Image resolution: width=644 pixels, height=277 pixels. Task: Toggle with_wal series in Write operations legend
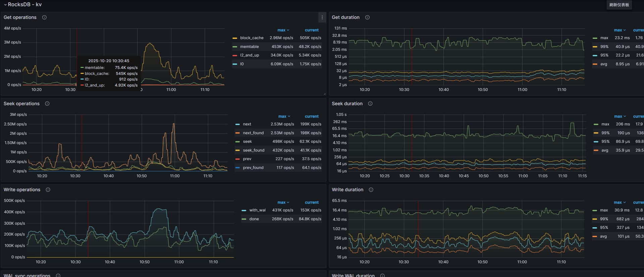tap(257, 210)
